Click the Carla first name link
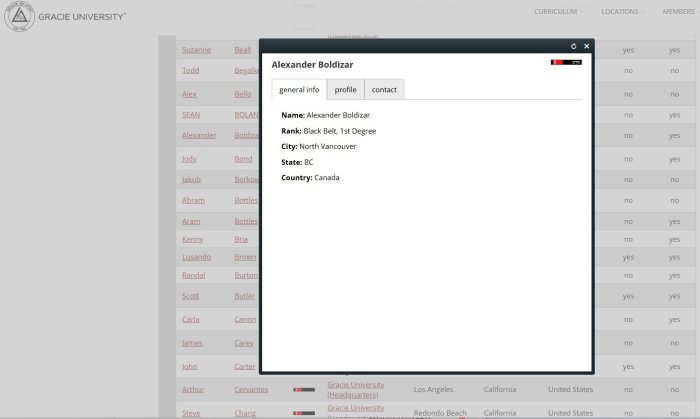This screenshot has width=700, height=419. click(x=191, y=319)
